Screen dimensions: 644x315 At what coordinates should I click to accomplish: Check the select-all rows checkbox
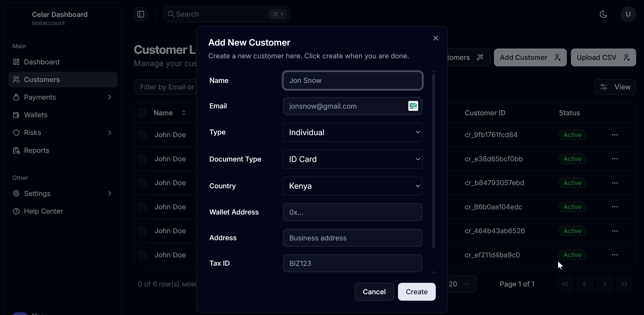(142, 113)
